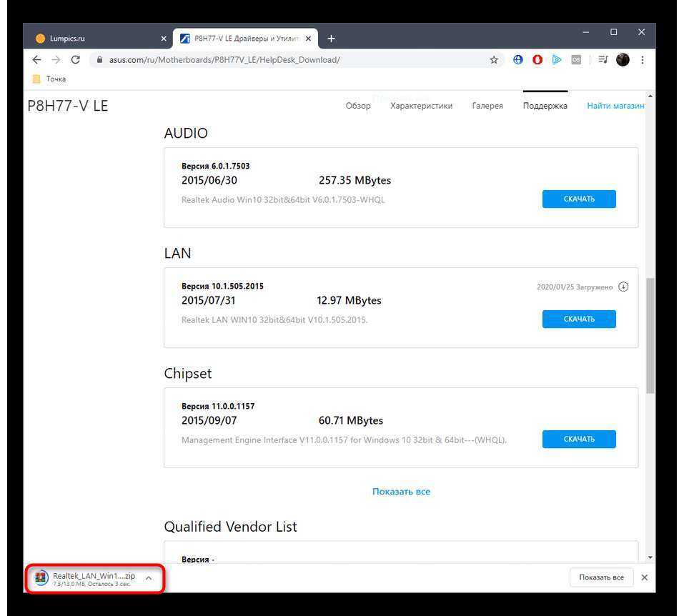Viewport: 679px width, 616px height.
Task: Open the media control playlist icon
Action: (603, 60)
